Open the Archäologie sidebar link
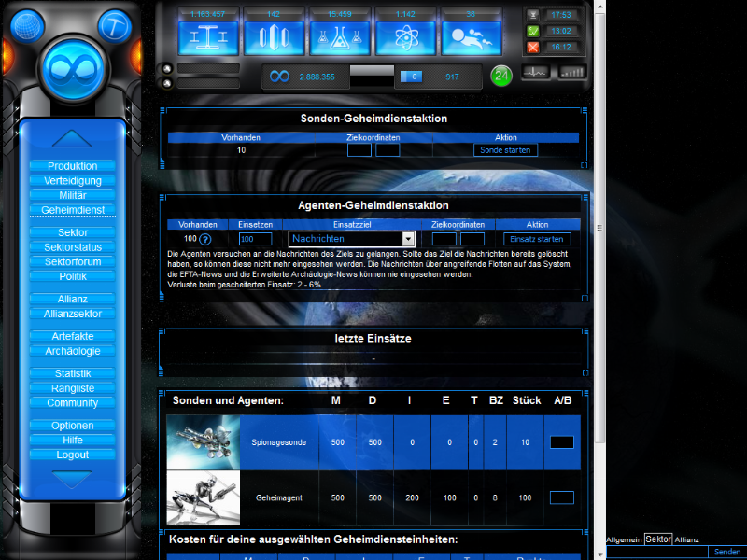This screenshot has width=747, height=560. point(73,351)
